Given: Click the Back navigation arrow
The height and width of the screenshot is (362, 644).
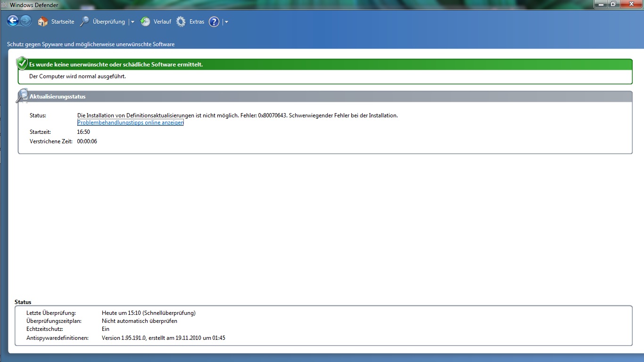Looking at the screenshot, I should (x=13, y=21).
